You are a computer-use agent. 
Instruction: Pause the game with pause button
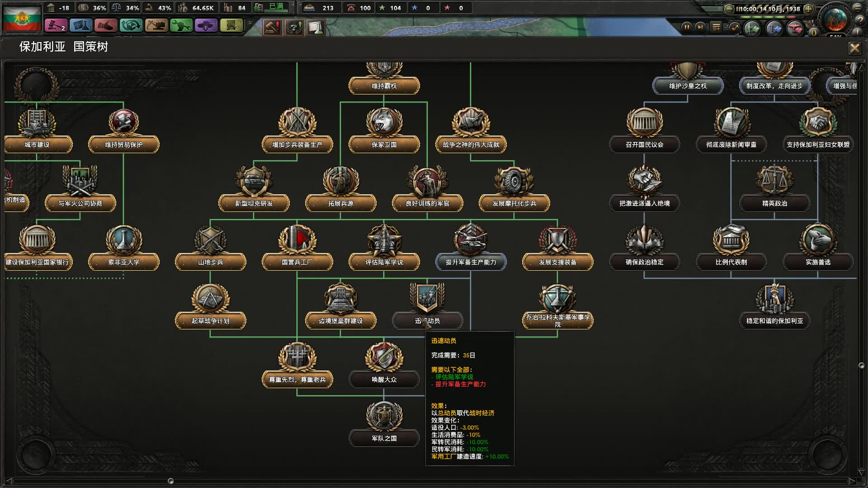pos(686,27)
